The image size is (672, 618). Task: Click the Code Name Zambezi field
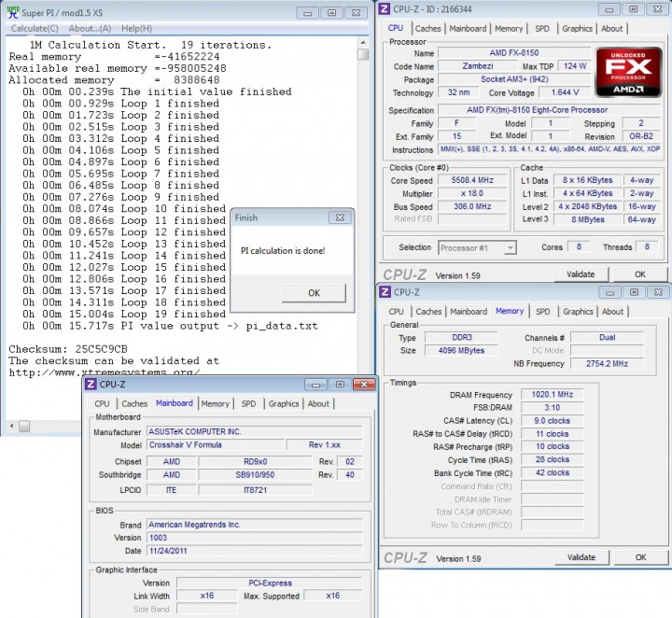(478, 66)
